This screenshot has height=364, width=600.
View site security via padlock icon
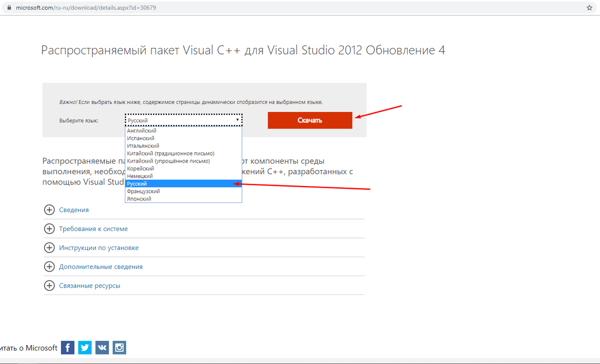pyautogui.click(x=8, y=8)
